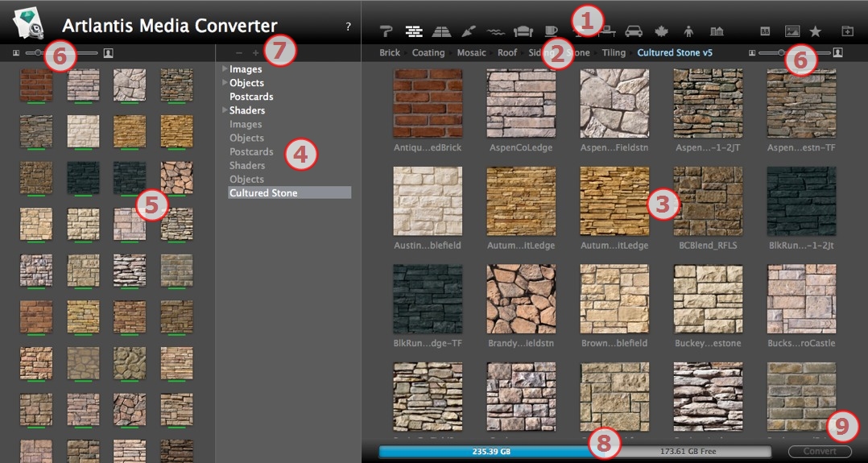
Task: Select the coffee cup category icon
Action: 551,31
